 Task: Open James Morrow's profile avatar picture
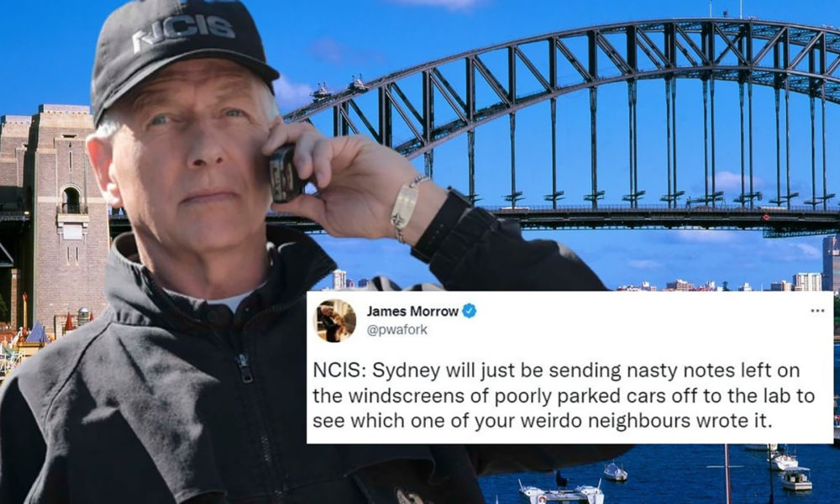334,320
